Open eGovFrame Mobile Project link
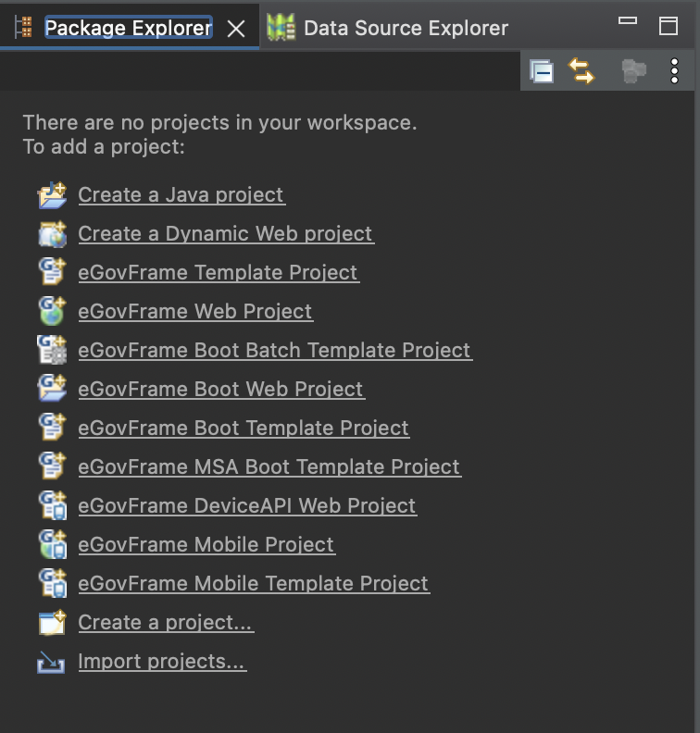 [206, 543]
